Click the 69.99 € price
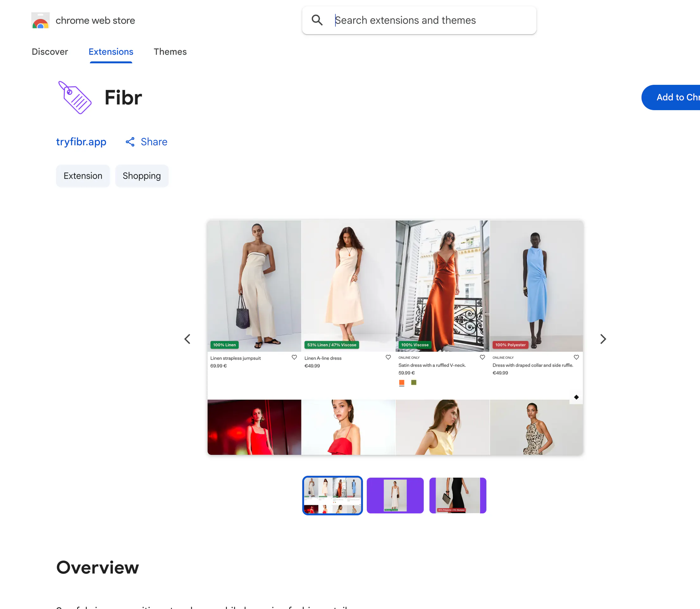700x609 pixels. (218, 366)
